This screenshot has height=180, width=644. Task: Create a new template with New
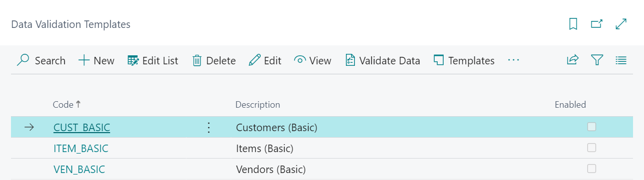coord(97,61)
